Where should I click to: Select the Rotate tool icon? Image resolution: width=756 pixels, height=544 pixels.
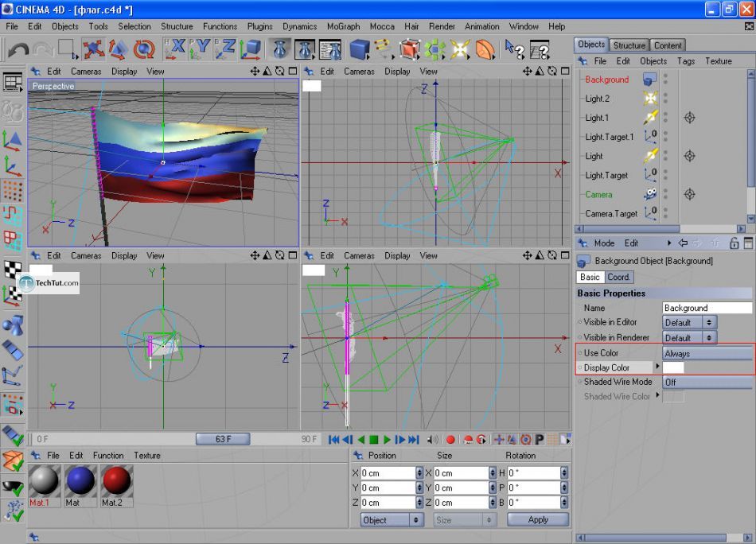click(144, 49)
